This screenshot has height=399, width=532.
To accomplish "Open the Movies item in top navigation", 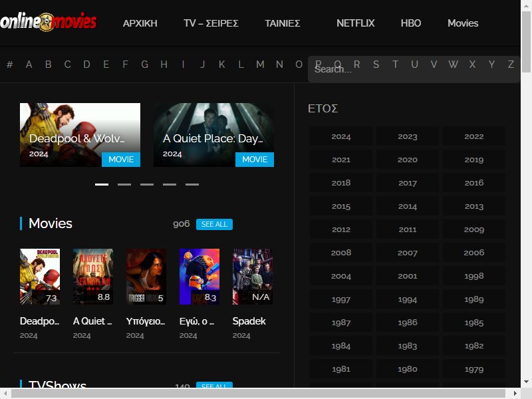I will tap(463, 23).
